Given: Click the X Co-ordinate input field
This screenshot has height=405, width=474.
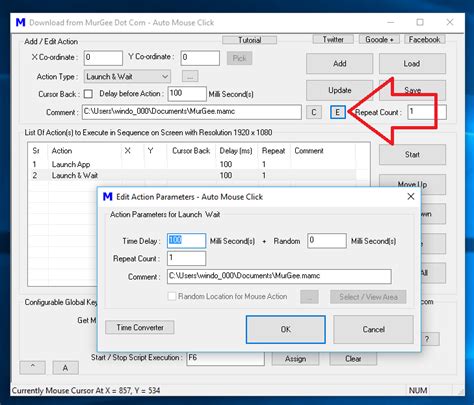Looking at the screenshot, I should 103,58.
